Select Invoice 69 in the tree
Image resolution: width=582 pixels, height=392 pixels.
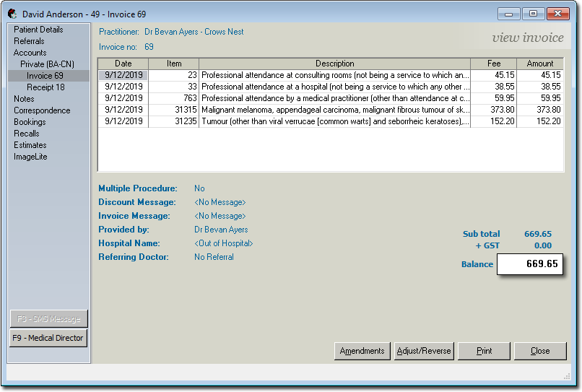pyautogui.click(x=45, y=76)
